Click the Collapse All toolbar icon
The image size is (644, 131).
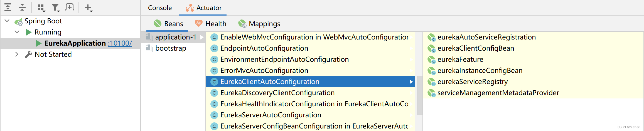(22, 8)
